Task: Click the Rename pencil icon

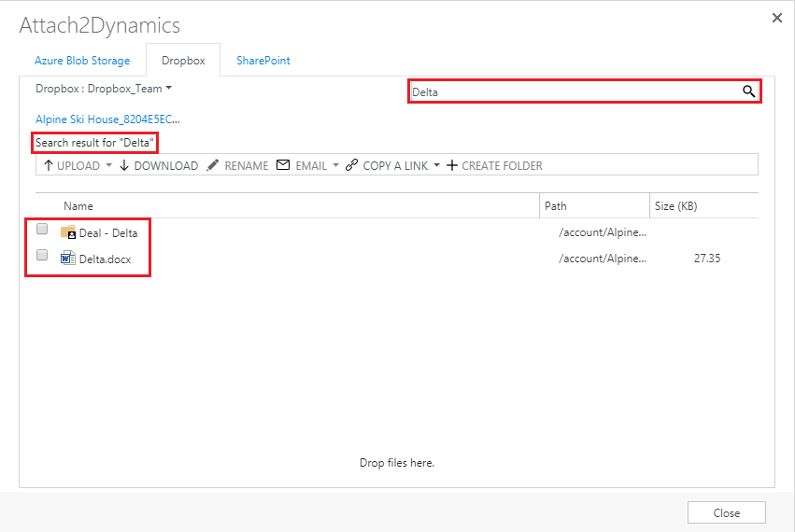Action: (x=213, y=165)
